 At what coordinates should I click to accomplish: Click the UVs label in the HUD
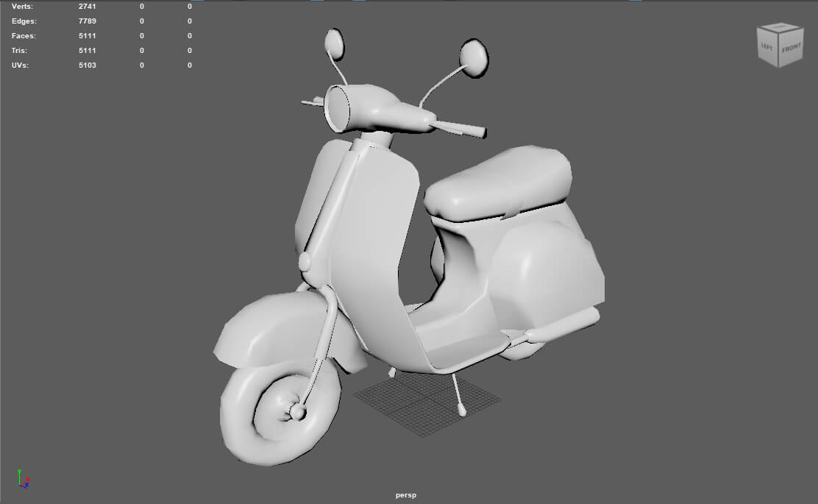(20, 65)
